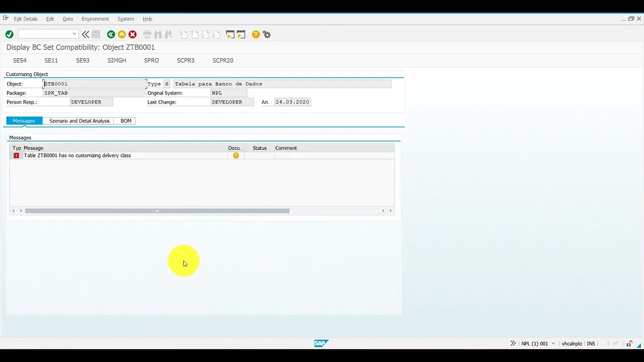Viewport: 644px width, 362px height.
Task: Click the vhcalnplci server name in status bar
Action: [x=572, y=343]
